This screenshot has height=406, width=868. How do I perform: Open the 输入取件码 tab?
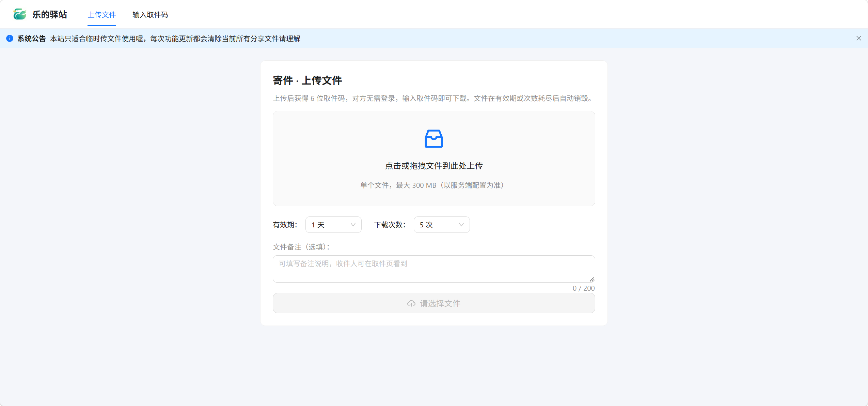[x=150, y=15]
